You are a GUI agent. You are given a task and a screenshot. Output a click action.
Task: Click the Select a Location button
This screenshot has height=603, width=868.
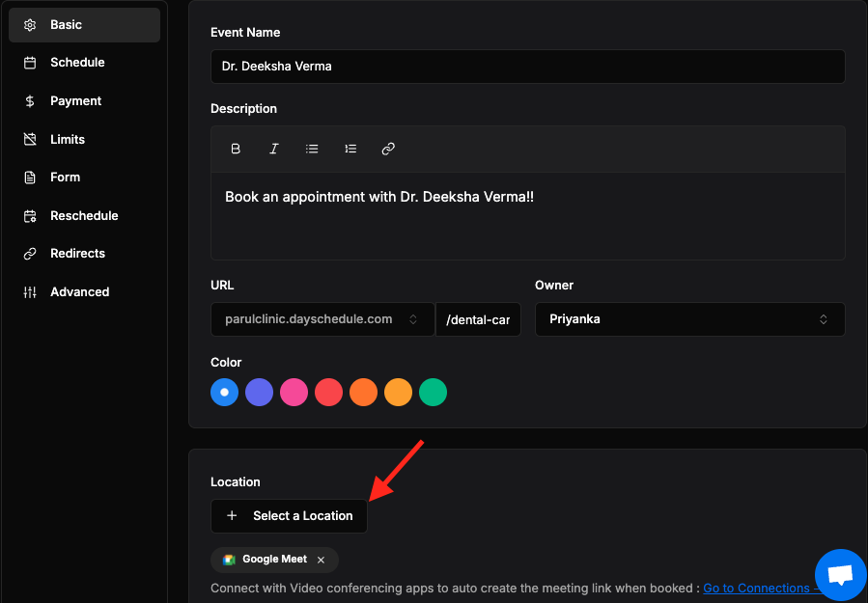point(289,516)
